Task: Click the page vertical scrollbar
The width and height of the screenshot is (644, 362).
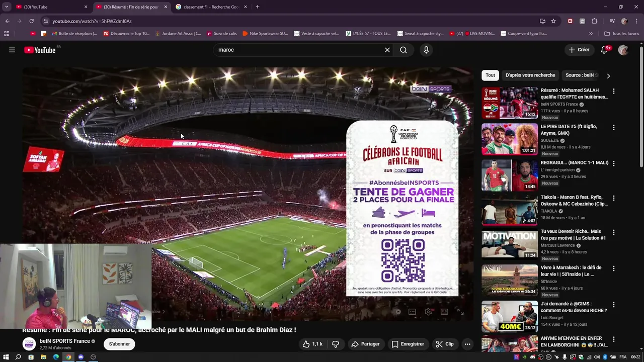Action: pyautogui.click(x=641, y=106)
